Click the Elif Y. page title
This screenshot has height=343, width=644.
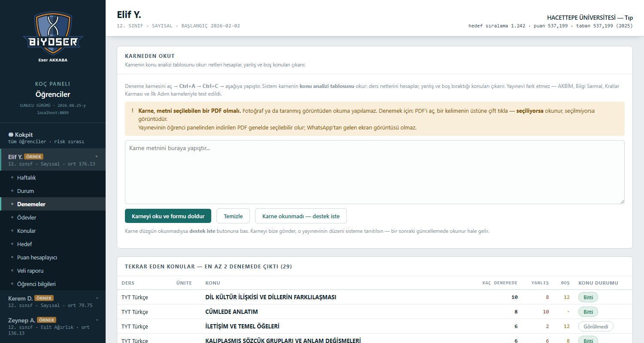129,15
